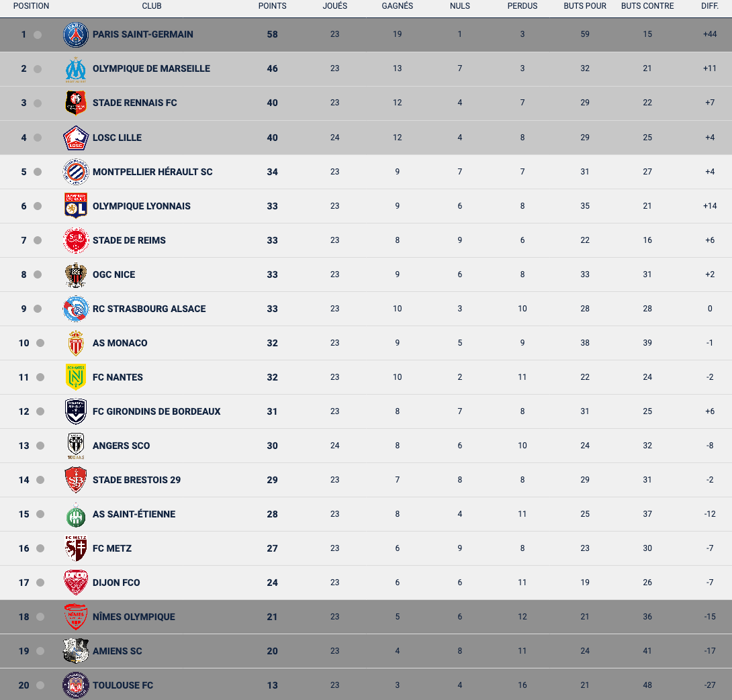Select the LOSC Lille club badge
Viewport: 732px width, 700px height.
coord(76,138)
